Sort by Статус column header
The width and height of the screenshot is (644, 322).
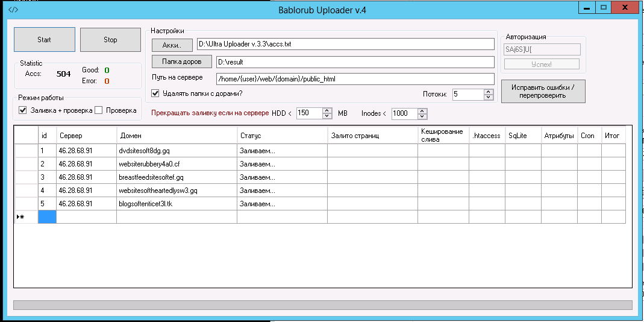(x=282, y=135)
